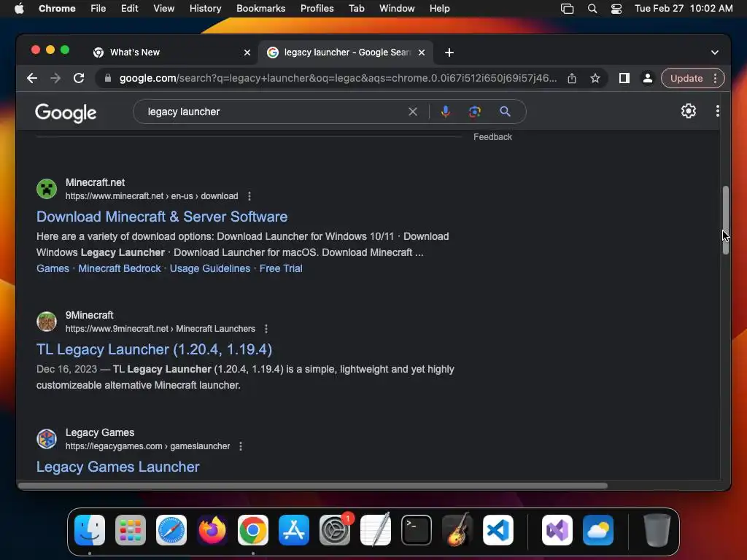Follow the Games sitelink
This screenshot has width=747, height=560.
click(53, 268)
